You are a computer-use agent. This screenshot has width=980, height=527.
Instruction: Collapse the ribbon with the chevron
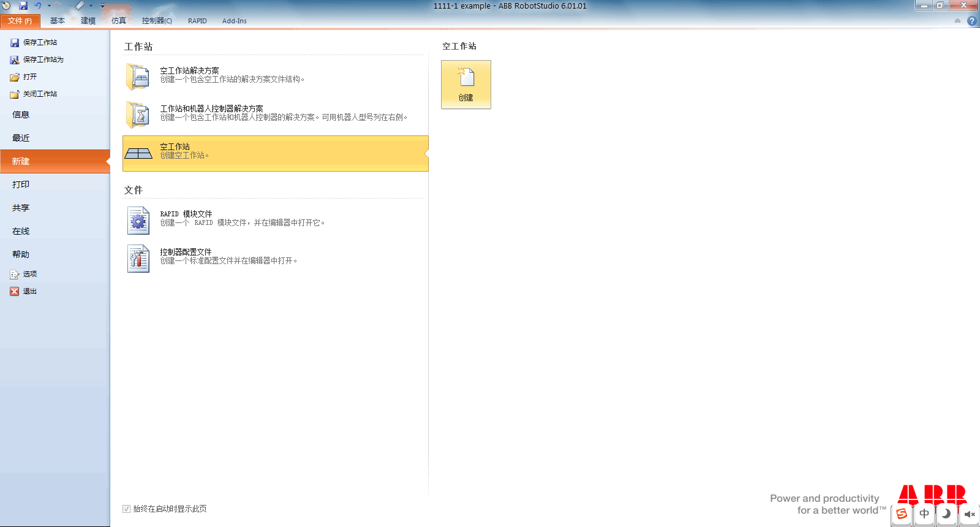[x=957, y=21]
